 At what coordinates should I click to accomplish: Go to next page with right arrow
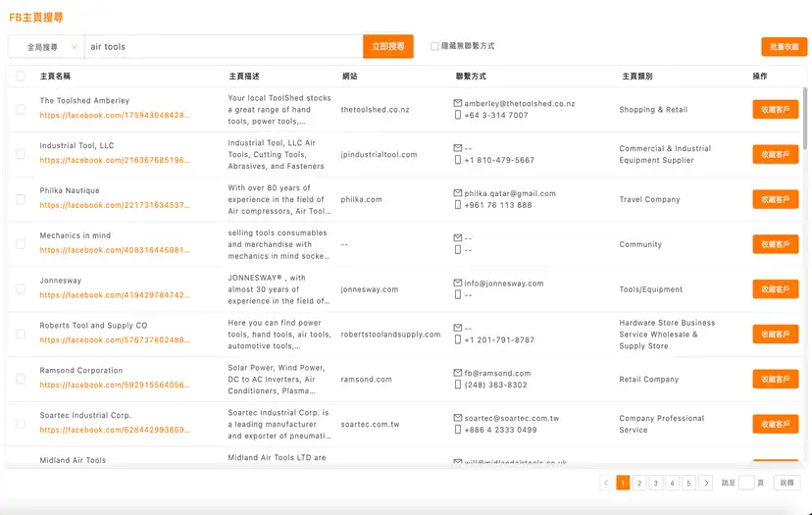(706, 483)
